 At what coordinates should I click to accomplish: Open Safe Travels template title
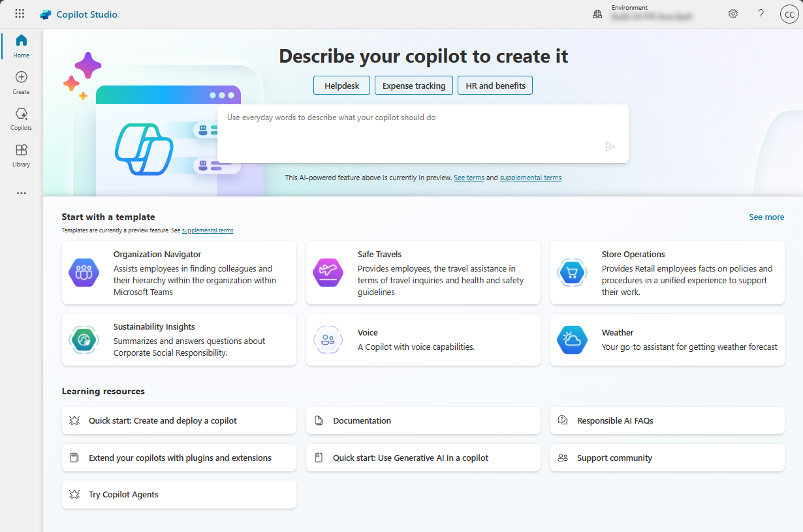tap(379, 255)
